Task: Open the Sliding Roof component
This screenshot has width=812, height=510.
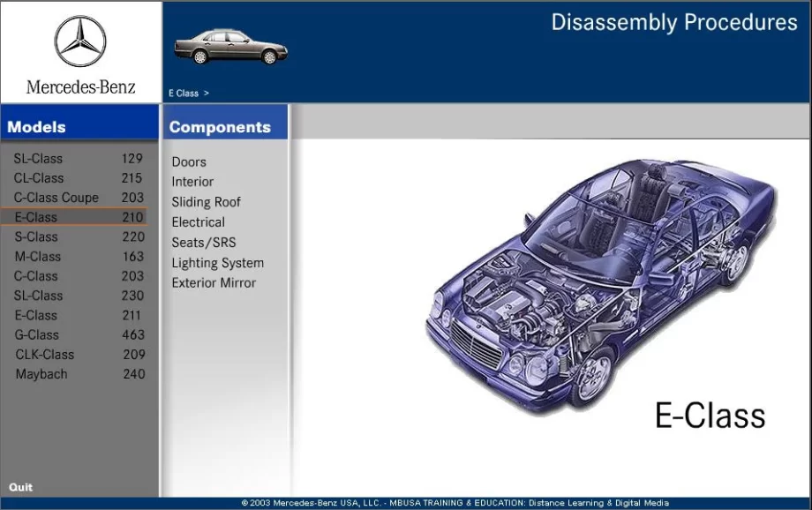Action: click(207, 202)
